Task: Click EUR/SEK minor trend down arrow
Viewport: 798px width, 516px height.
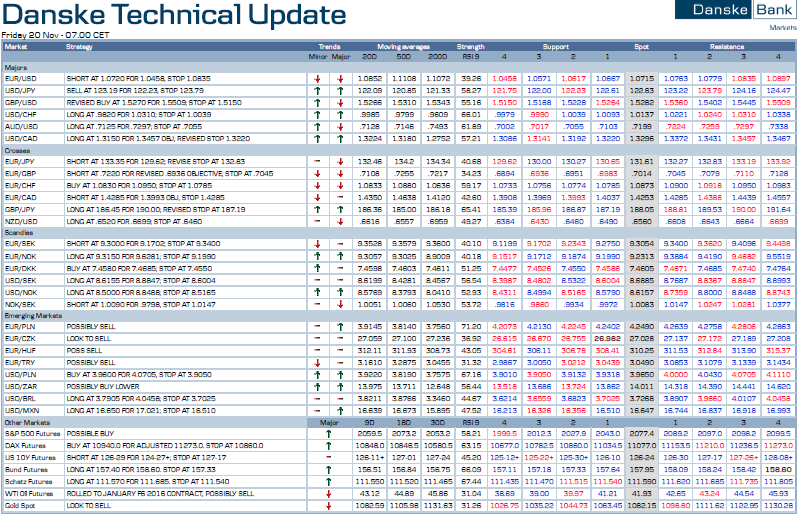Action: click(x=315, y=244)
